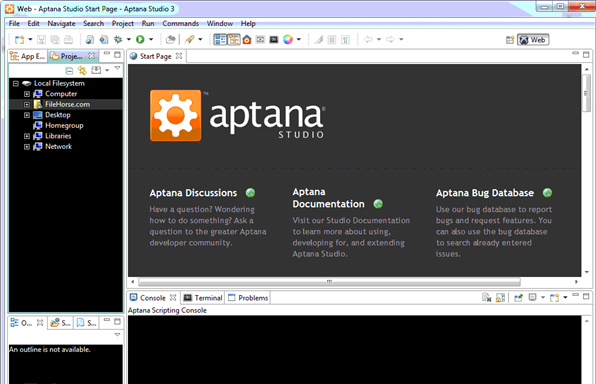Expand the FileHorse.com tree node

tap(27, 104)
